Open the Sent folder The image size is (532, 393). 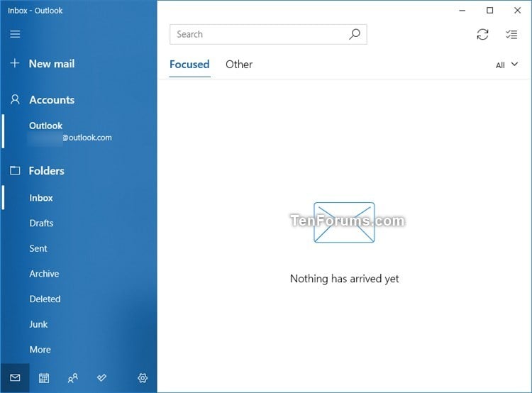(38, 248)
